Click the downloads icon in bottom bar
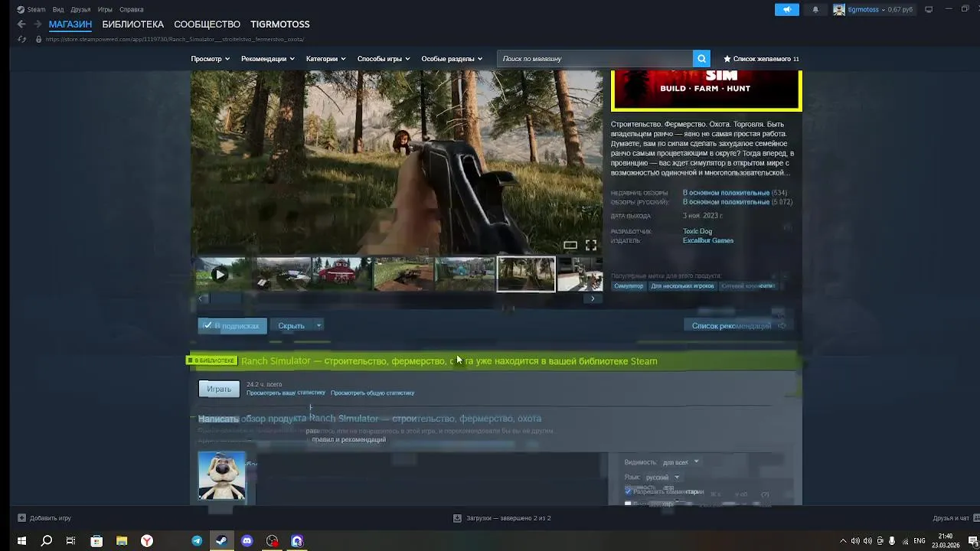The image size is (980, 551). pyautogui.click(x=457, y=518)
